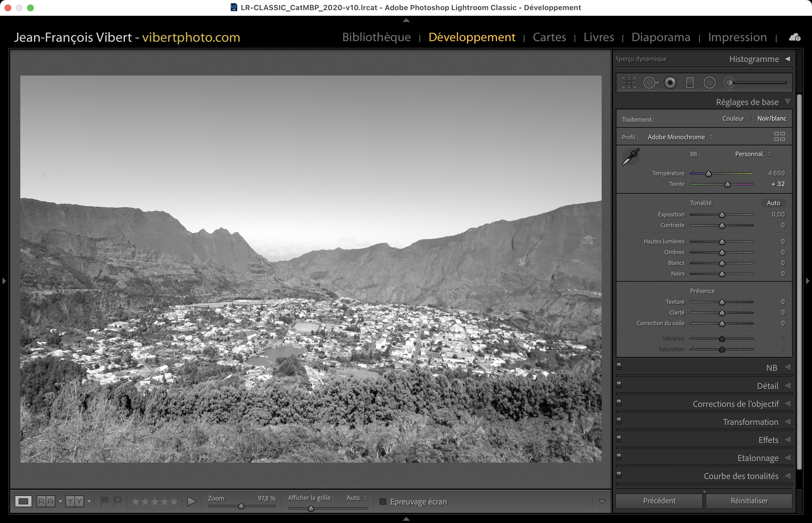The height and width of the screenshot is (523, 812).
Task: Switch to the Bibliothèque module
Action: click(376, 37)
